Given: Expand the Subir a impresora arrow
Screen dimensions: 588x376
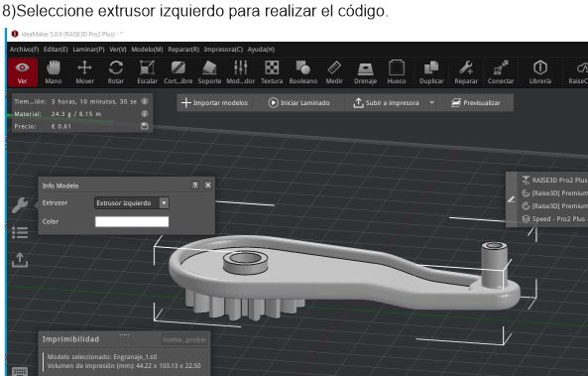Looking at the screenshot, I should coord(431,102).
